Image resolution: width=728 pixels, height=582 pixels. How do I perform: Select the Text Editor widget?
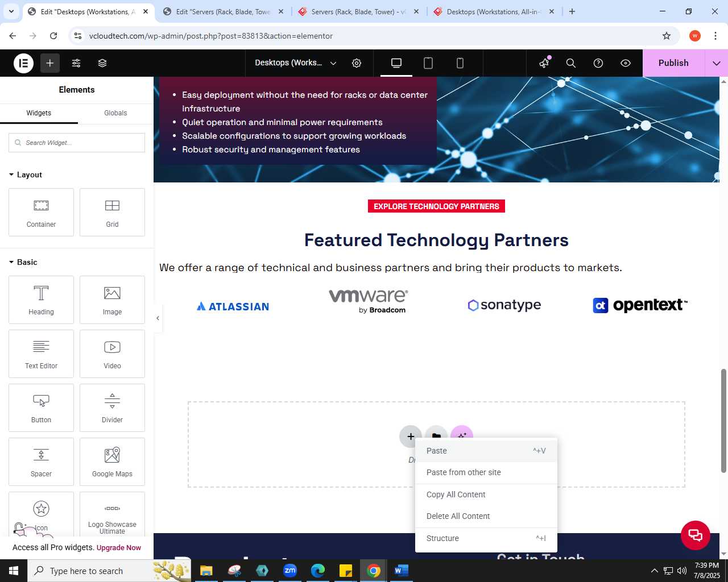[41, 354]
